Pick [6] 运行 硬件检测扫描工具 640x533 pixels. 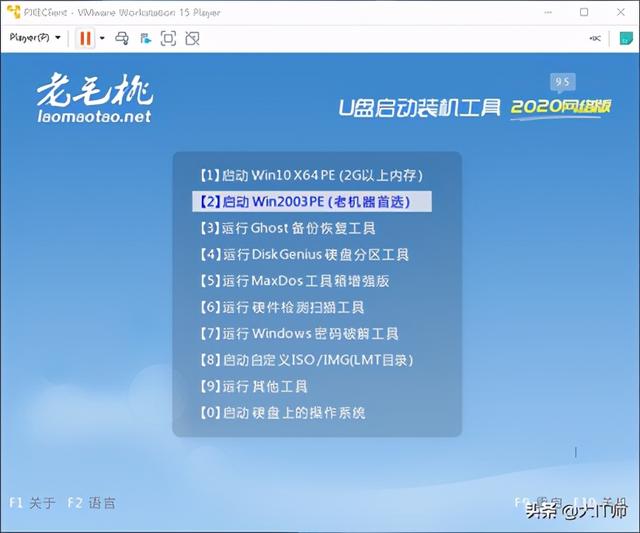click(281, 307)
